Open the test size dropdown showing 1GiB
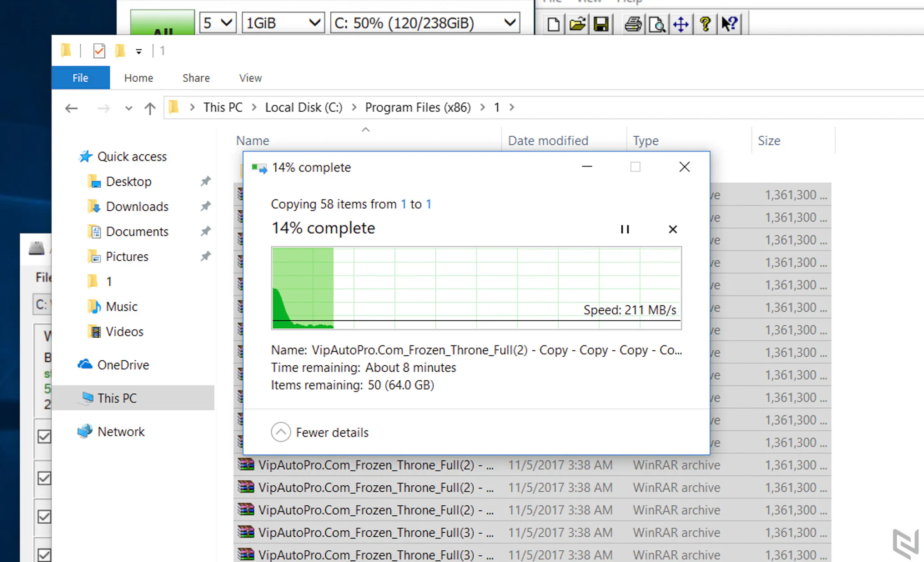The height and width of the screenshot is (562, 924). (x=283, y=23)
